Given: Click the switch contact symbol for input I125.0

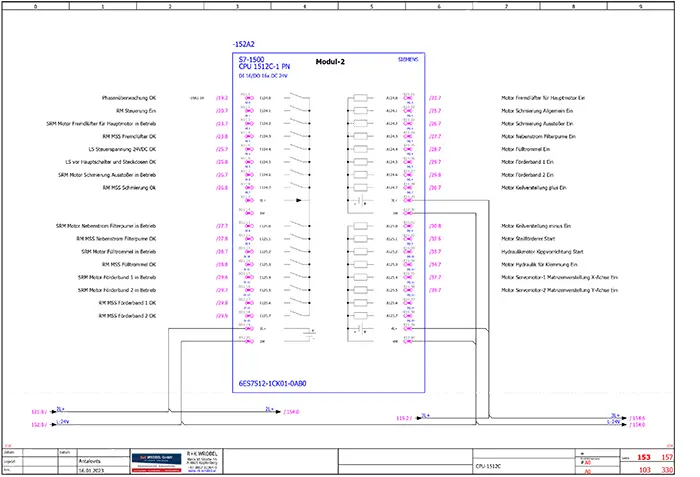Looking at the screenshot, I should tap(296, 227).
